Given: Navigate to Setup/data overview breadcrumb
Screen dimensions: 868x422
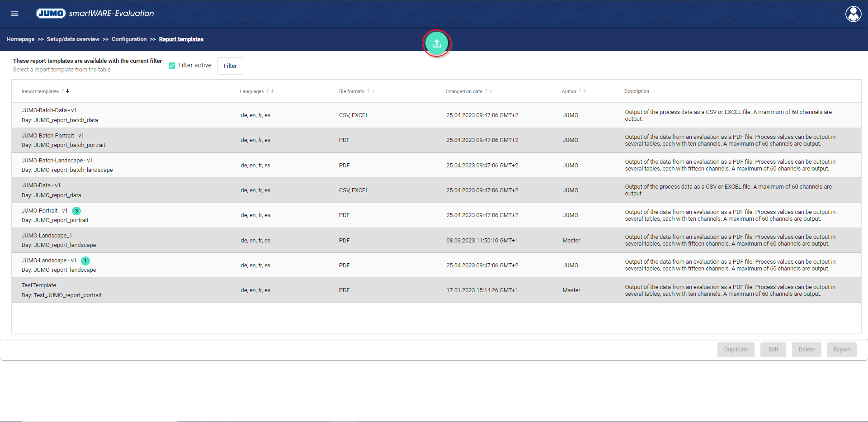Looking at the screenshot, I should point(73,39).
